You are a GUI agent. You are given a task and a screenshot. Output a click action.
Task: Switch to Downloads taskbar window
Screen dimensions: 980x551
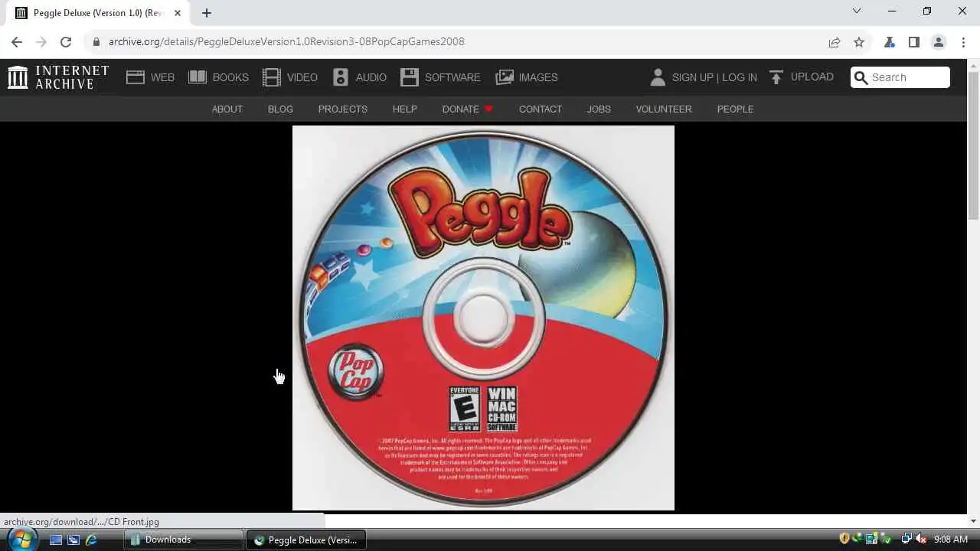pyautogui.click(x=184, y=540)
